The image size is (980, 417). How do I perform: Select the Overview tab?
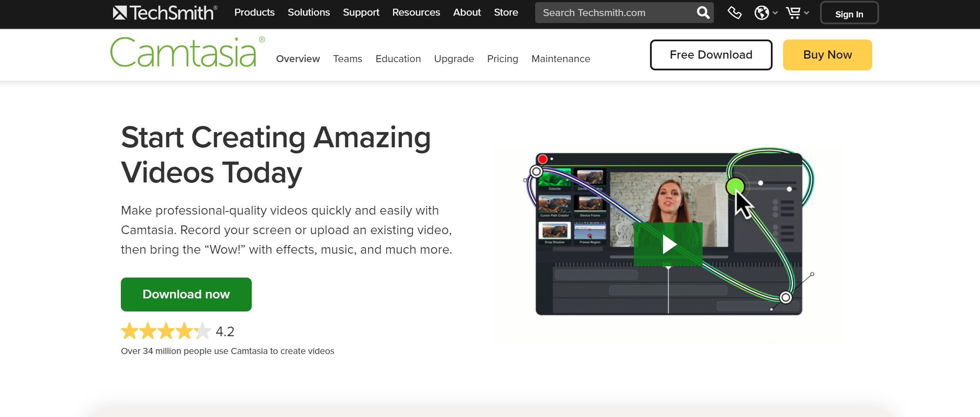298,59
